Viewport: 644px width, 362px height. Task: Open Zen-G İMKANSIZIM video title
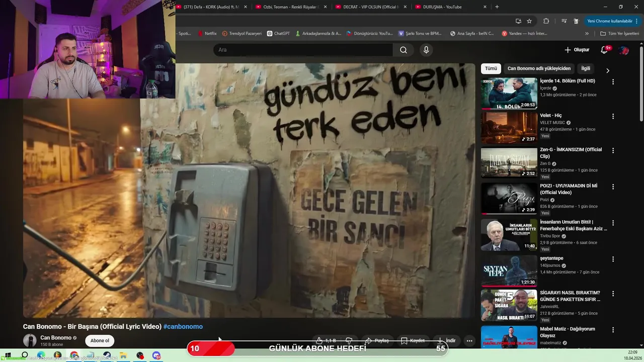[x=571, y=153]
